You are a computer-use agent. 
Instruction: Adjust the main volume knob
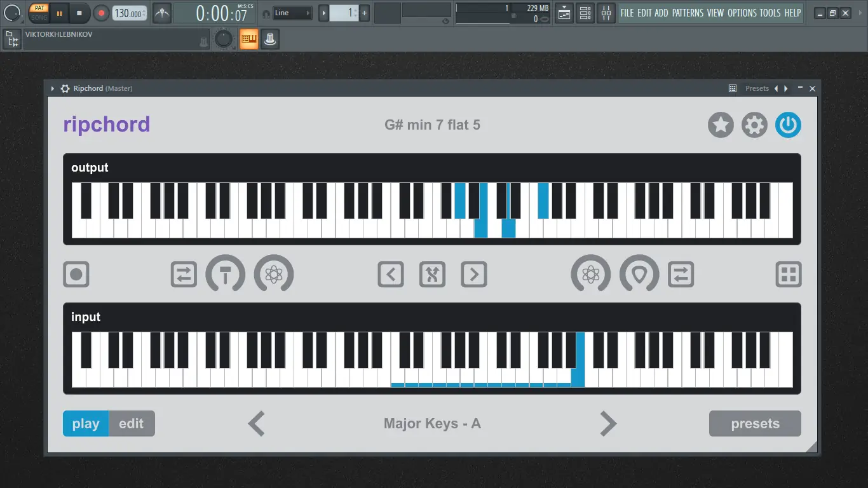click(12, 13)
